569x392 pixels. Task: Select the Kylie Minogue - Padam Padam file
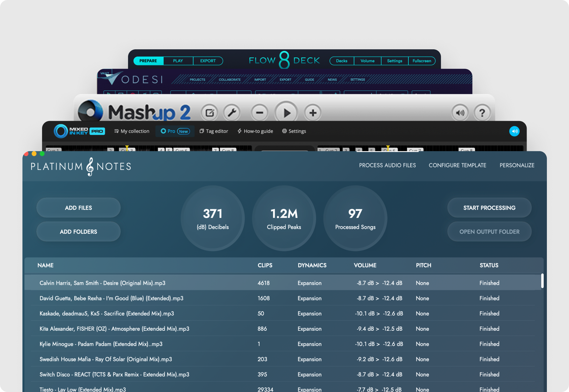[283, 344]
